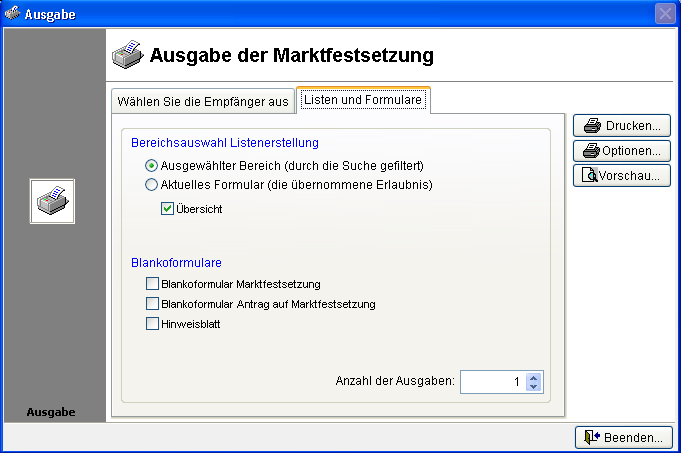681x453 pixels.
Task: Click the Ausgabe window title bar icon
Action: 12,14
